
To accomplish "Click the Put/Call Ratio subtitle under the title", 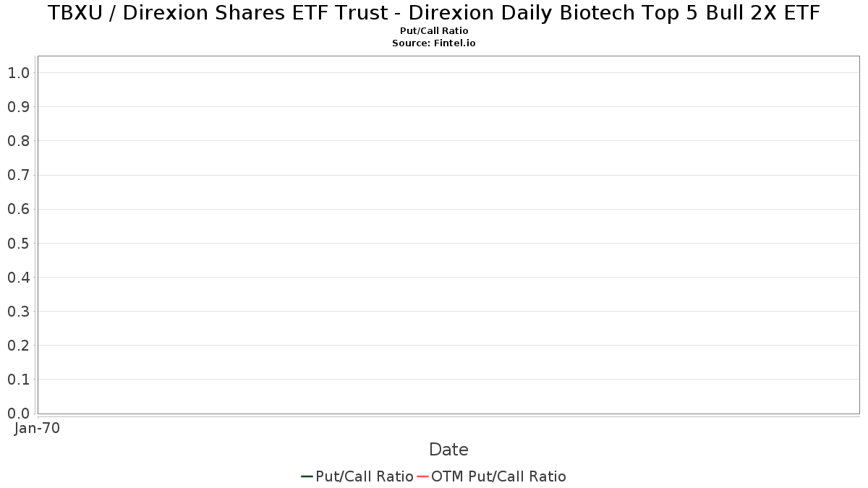I will pos(434,31).
